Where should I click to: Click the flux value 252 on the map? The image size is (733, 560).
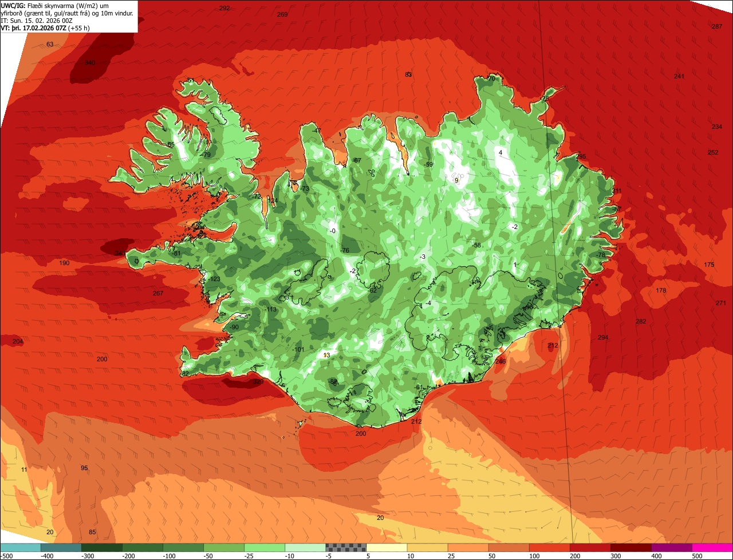(713, 152)
